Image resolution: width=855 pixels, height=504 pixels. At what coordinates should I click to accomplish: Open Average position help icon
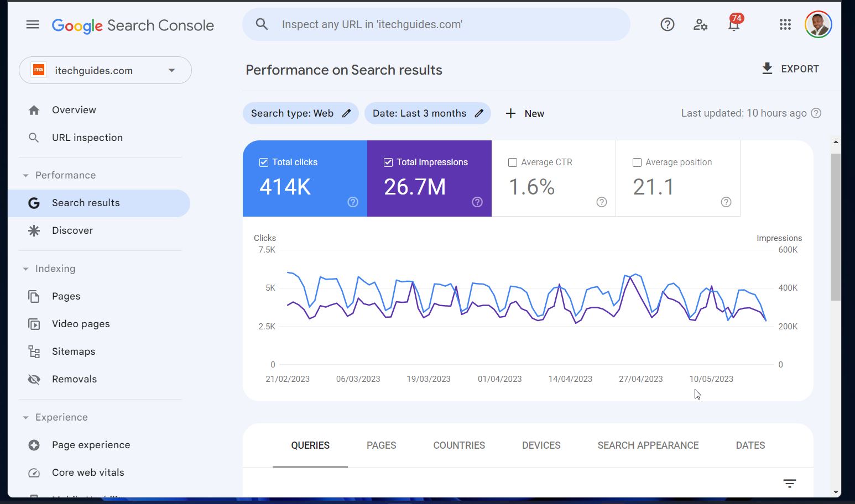(x=726, y=202)
